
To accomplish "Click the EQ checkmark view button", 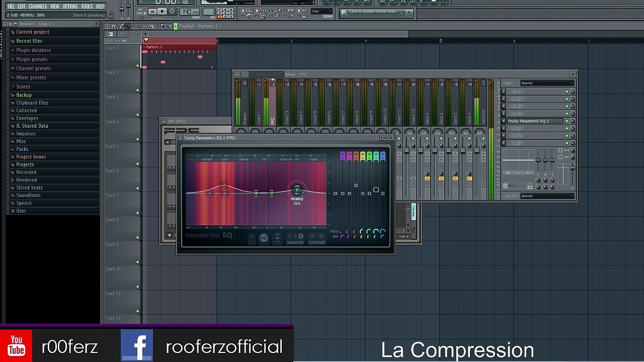I will click(278, 238).
